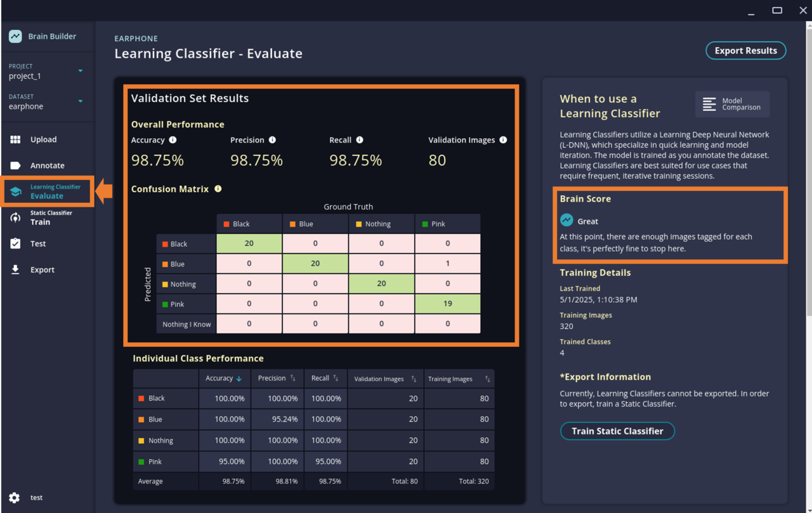Open settings with the gear icon
This screenshot has height=513, width=812.
point(15,498)
